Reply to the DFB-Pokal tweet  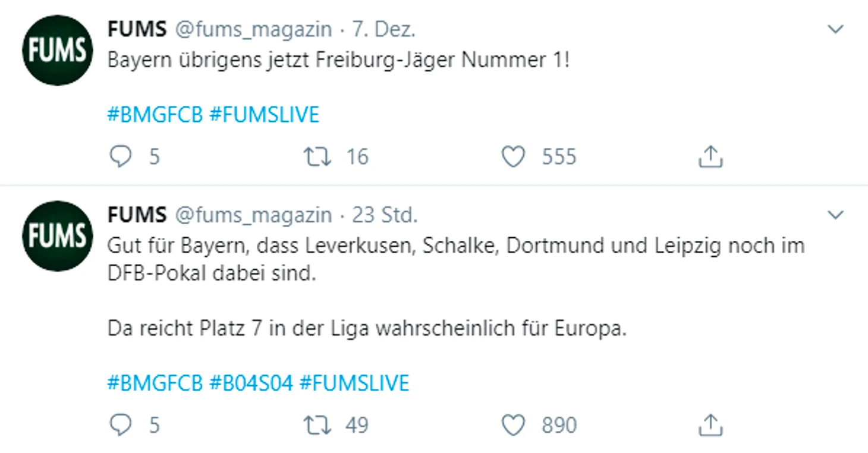click(x=121, y=425)
